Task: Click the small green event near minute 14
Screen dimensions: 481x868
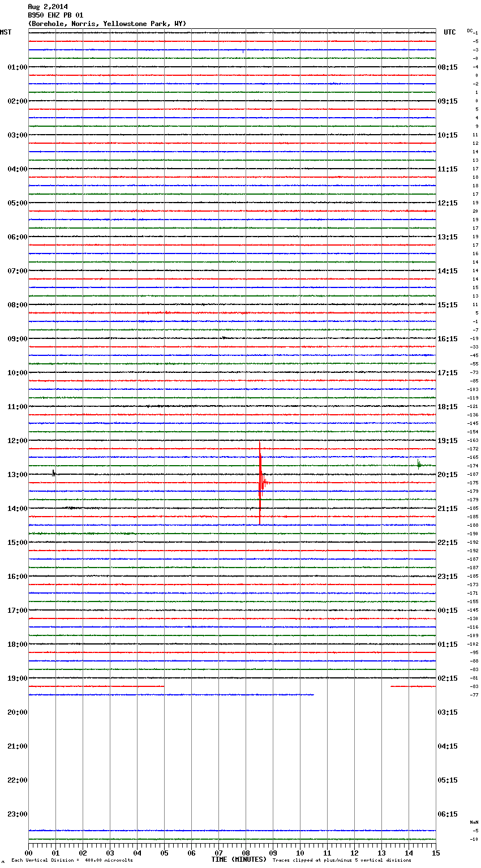Action: [x=419, y=465]
